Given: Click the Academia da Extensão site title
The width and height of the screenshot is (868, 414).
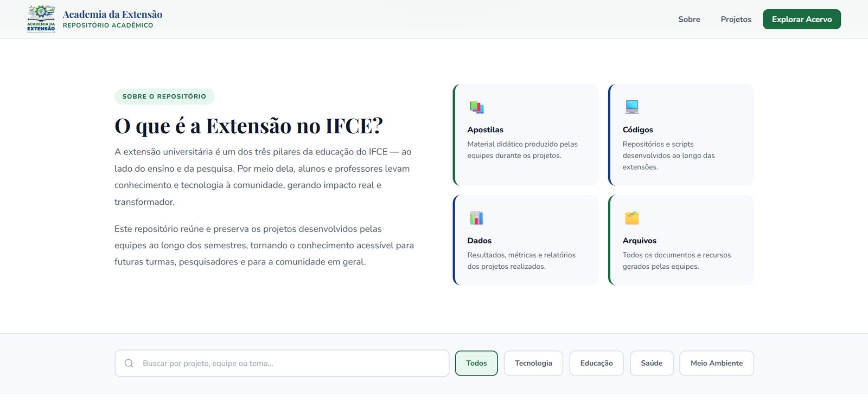Looking at the screenshot, I should pyautogui.click(x=112, y=15).
